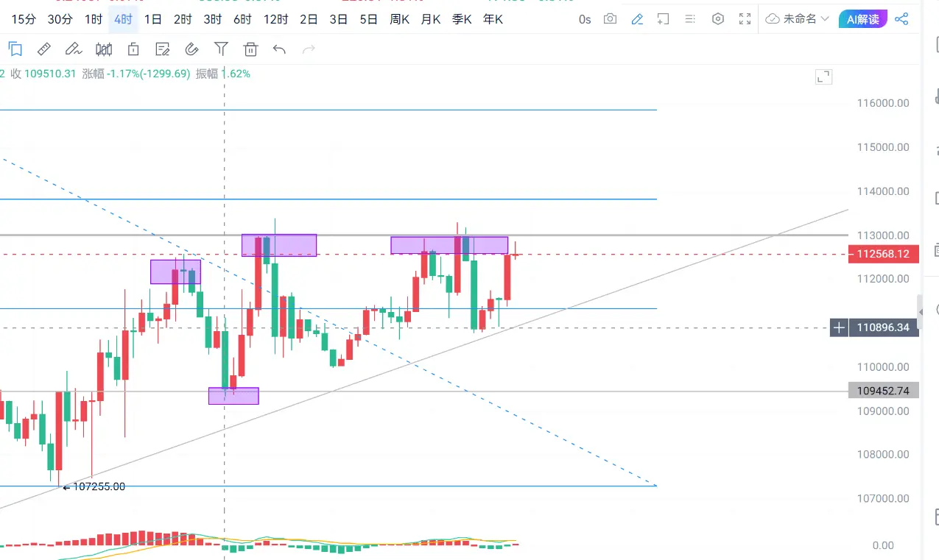The width and height of the screenshot is (939, 560).
Task: Switch to the 3日 timeframe
Action: (x=338, y=19)
